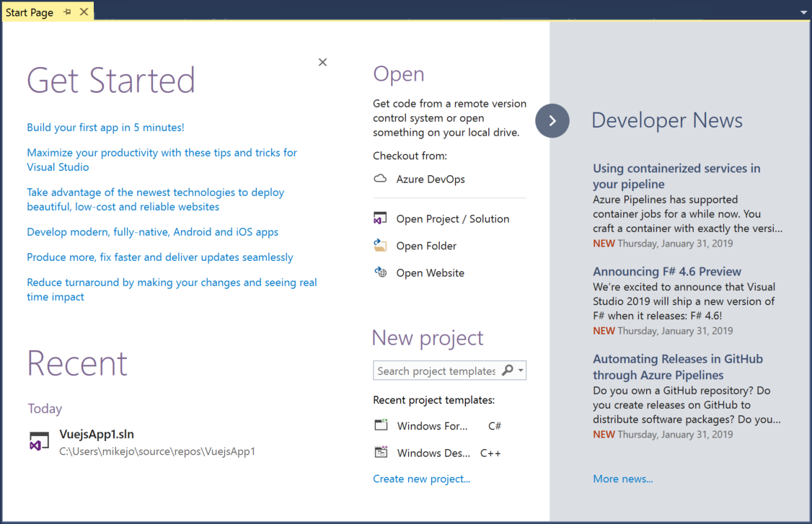Click Build your first app in 5 minutes
Screen dimensions: 812x524
105,126
